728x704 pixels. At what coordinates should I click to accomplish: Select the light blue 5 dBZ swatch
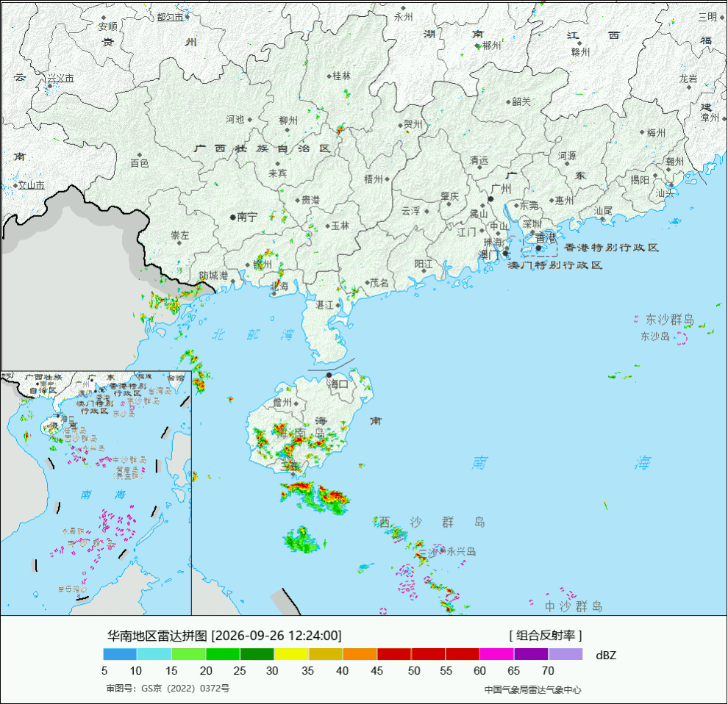[120, 654]
